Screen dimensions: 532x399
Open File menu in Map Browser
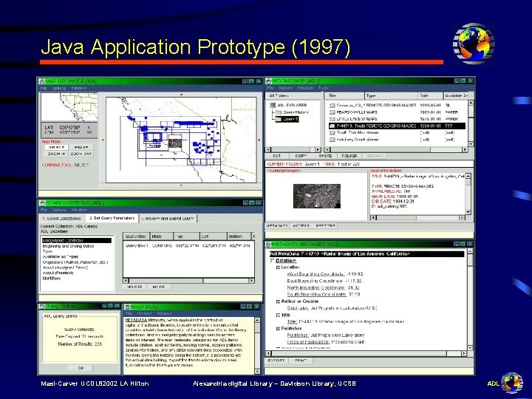click(x=44, y=88)
